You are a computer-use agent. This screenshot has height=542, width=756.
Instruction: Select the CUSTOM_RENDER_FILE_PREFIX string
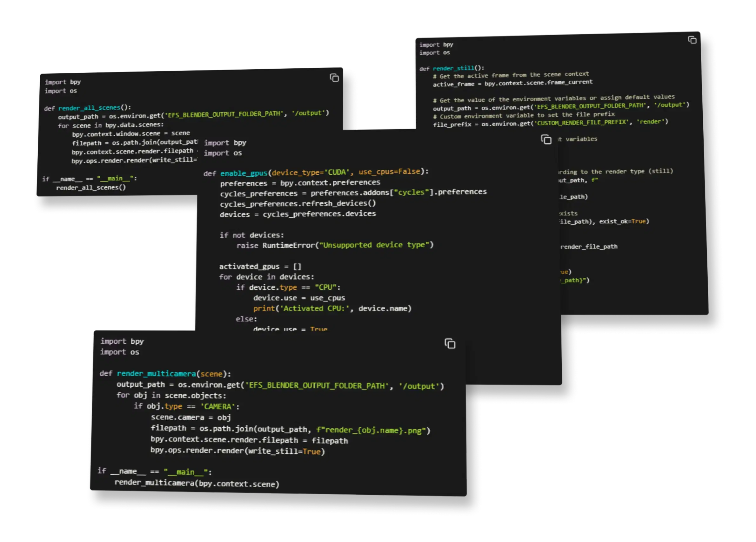582,122
